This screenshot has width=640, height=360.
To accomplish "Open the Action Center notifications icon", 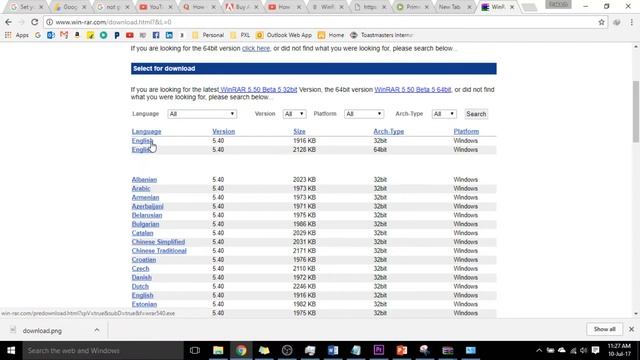I will 596,351.
